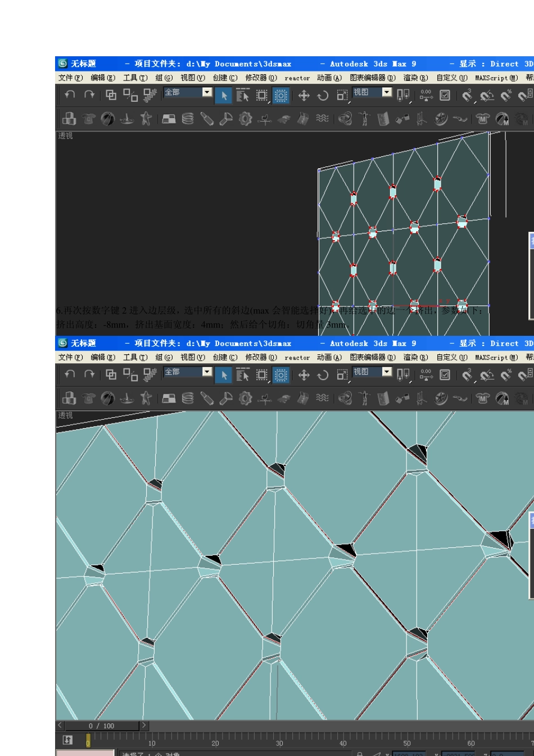
Task: Open Rectangular Selection Region flyout, lower window
Action: [x=262, y=375]
